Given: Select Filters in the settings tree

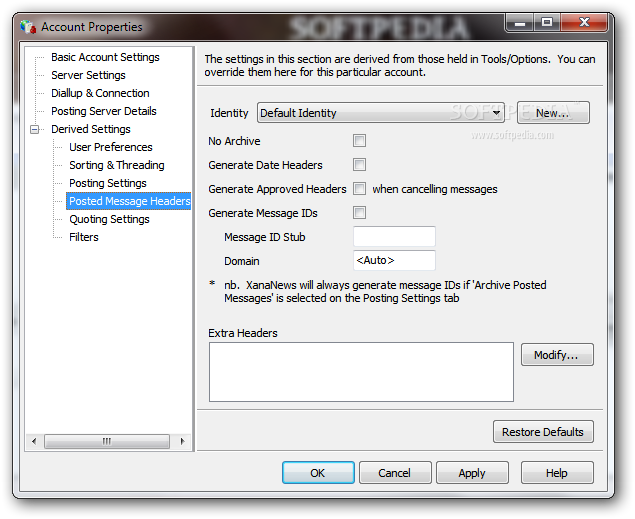Looking at the screenshot, I should click(84, 237).
